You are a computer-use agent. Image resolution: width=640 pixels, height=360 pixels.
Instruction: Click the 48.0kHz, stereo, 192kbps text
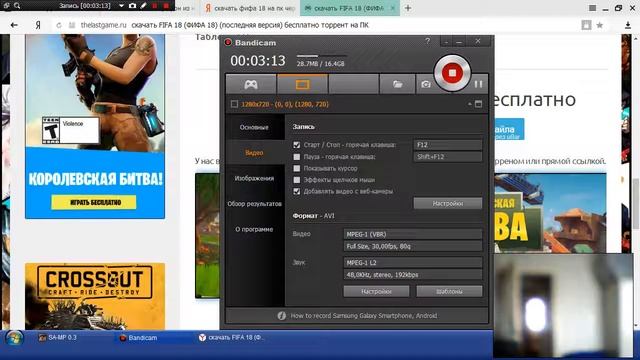pyautogui.click(x=382, y=275)
